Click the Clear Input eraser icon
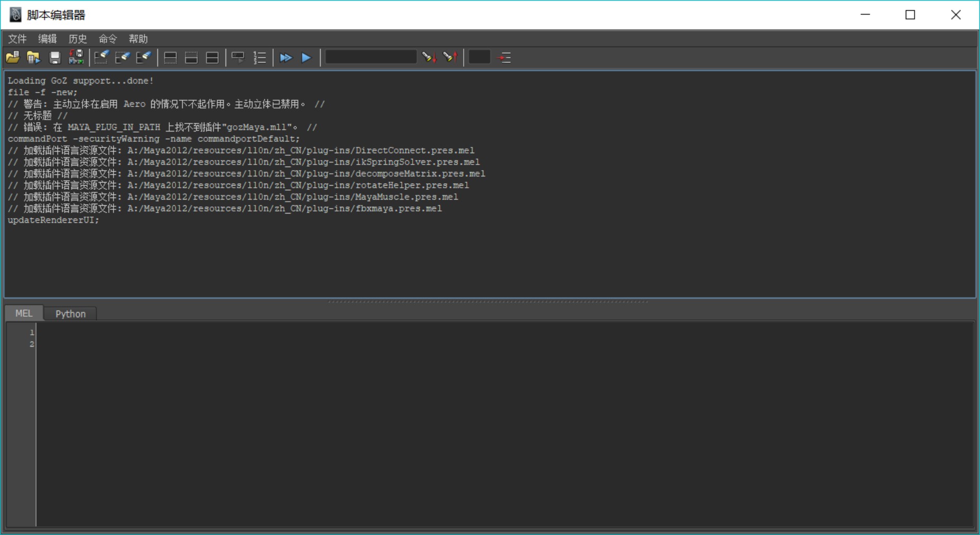 tap(122, 57)
